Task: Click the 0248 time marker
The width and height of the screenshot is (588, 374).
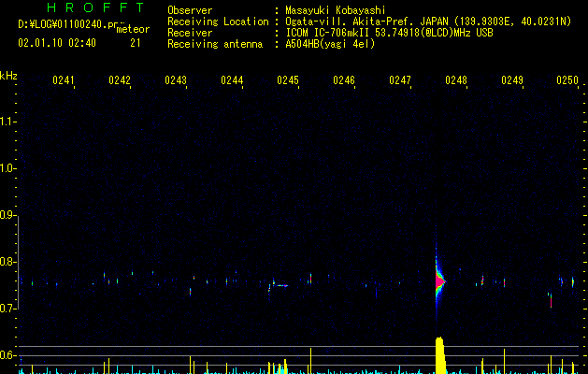Action: (456, 80)
